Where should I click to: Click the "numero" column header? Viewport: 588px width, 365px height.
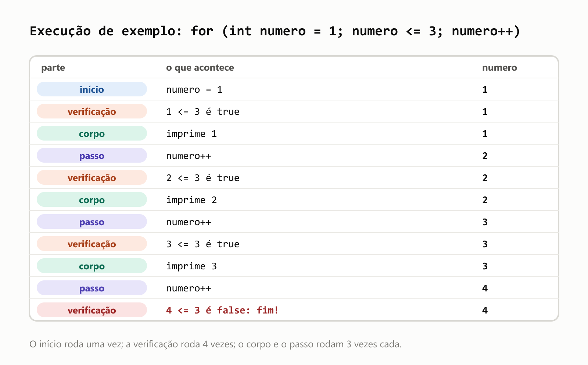[x=499, y=68]
